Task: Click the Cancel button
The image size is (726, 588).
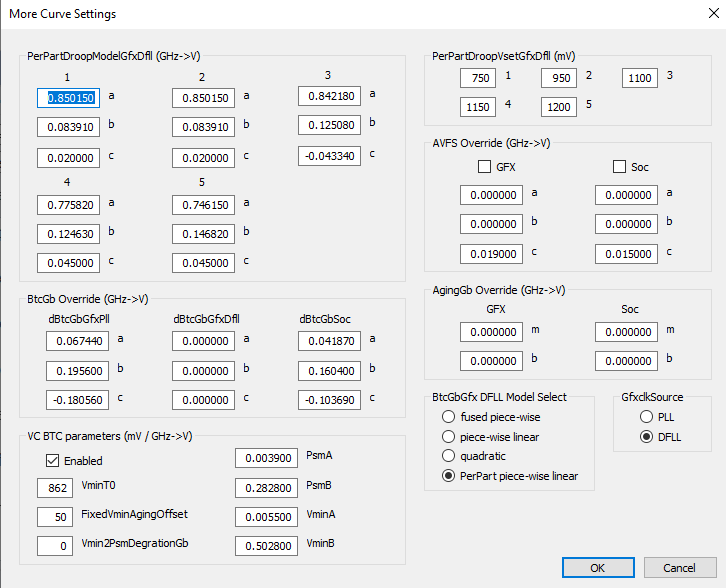Action: point(680,567)
